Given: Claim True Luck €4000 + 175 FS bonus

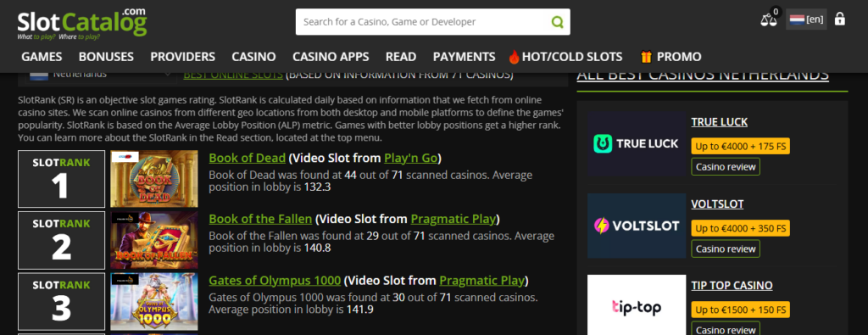Looking at the screenshot, I should tap(741, 146).
